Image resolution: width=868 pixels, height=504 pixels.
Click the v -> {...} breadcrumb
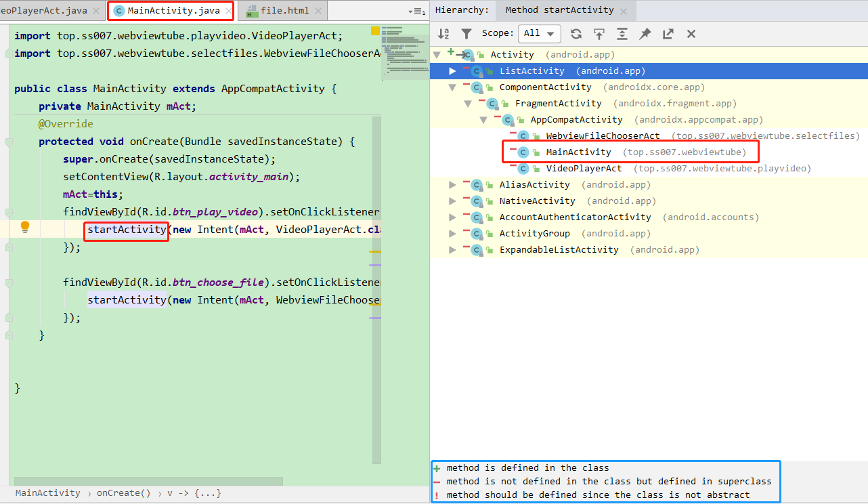194,493
